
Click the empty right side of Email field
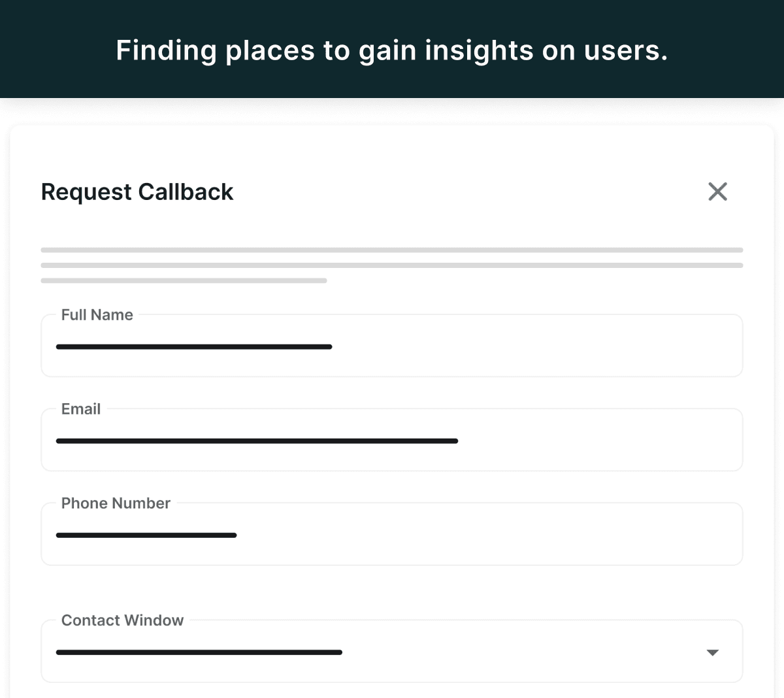coord(621,441)
